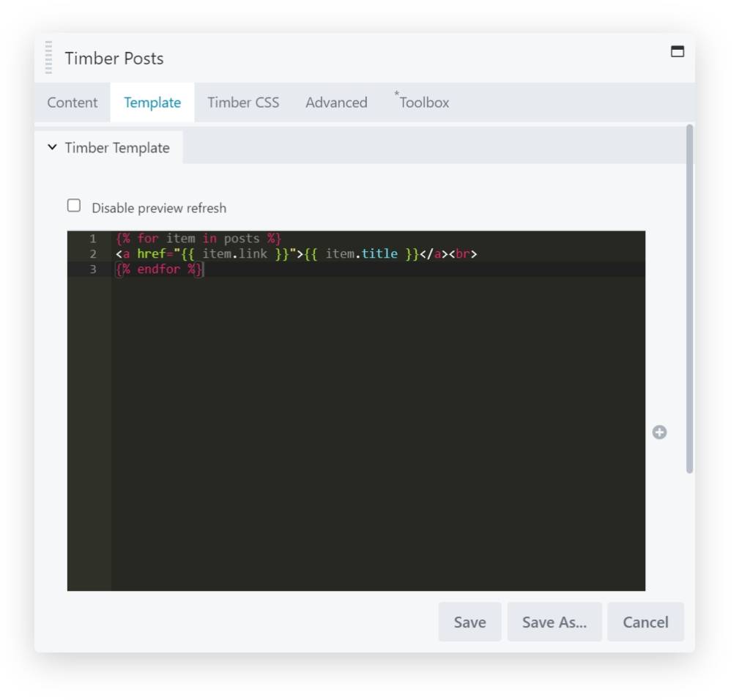Cancel the template editing

[645, 622]
